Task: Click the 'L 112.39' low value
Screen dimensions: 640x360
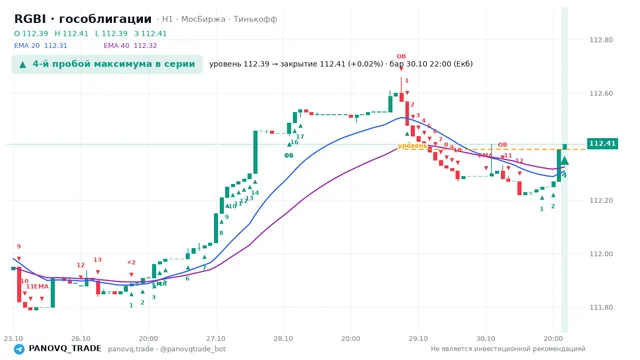Action: 111,33
